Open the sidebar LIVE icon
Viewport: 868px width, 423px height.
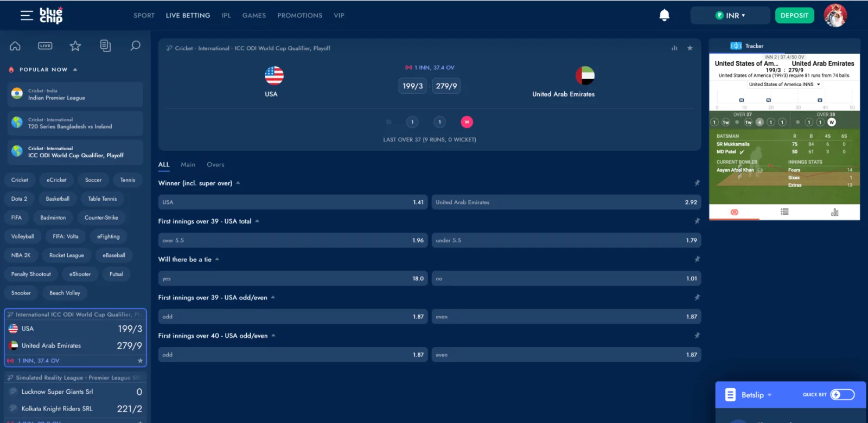(45, 46)
